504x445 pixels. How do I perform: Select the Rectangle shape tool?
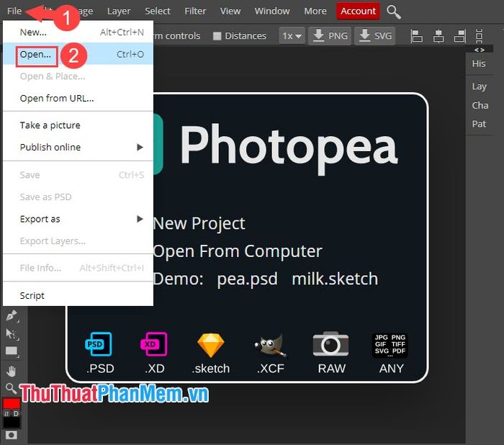(12, 351)
